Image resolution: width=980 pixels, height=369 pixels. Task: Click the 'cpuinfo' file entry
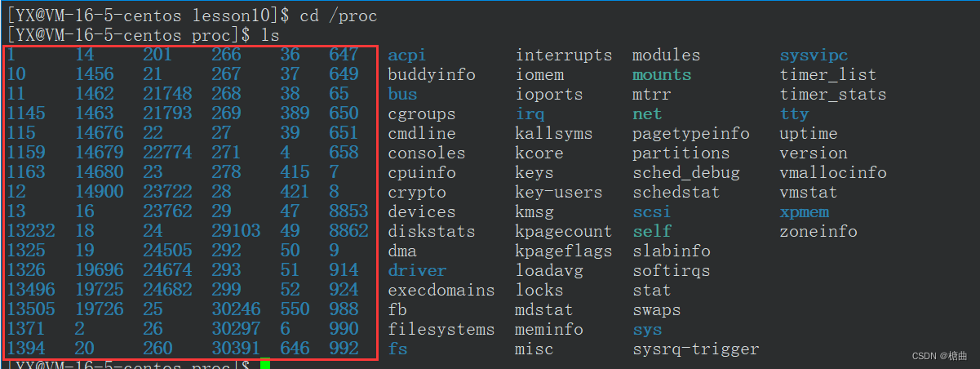point(422,173)
